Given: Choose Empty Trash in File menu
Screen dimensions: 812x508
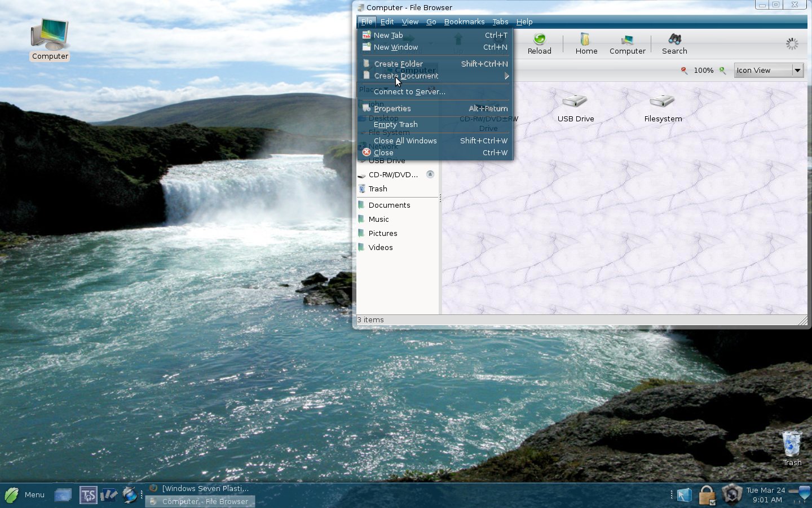Looking at the screenshot, I should [x=435, y=124].
